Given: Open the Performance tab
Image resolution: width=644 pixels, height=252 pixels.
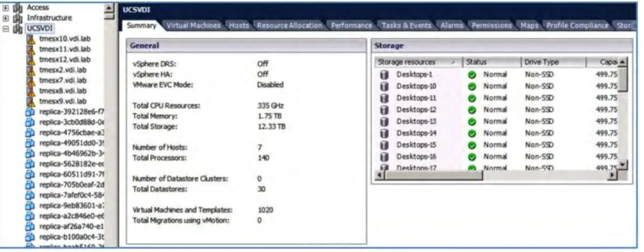Looking at the screenshot, I should [x=351, y=25].
